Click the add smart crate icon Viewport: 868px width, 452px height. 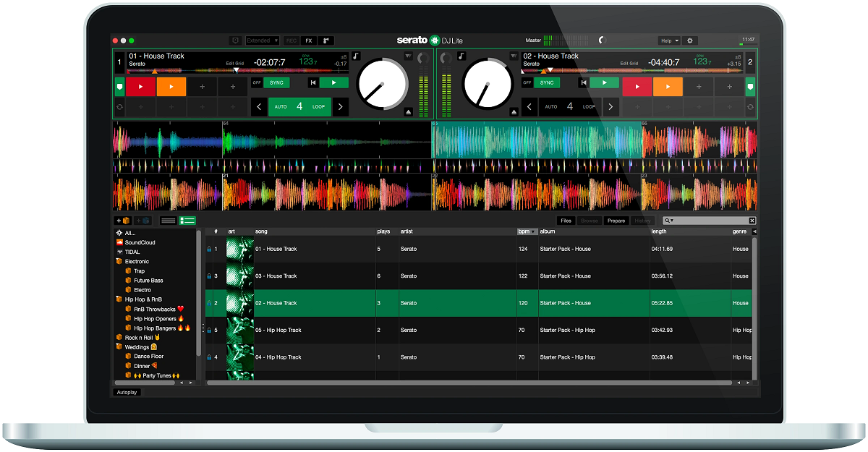[142, 221]
